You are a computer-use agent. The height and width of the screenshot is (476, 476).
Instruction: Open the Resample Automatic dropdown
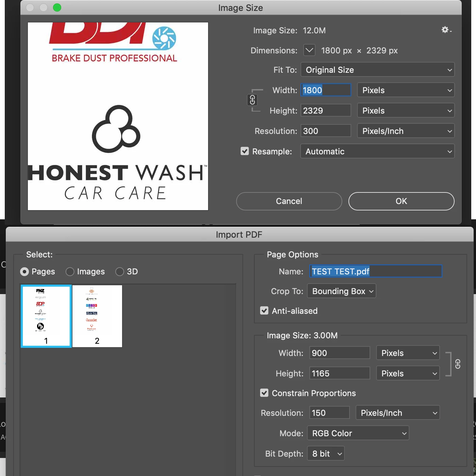click(377, 151)
